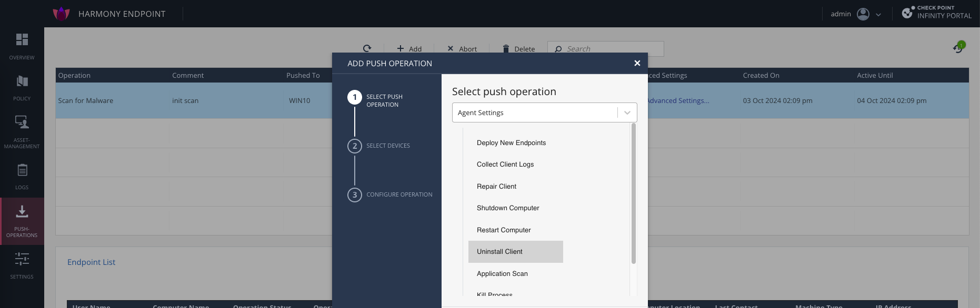
Task: Go to Asset Management in sidebar
Action: (x=22, y=122)
